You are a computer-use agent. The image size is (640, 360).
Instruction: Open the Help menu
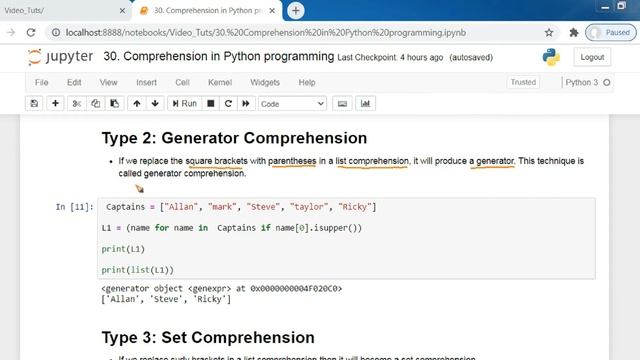point(307,82)
